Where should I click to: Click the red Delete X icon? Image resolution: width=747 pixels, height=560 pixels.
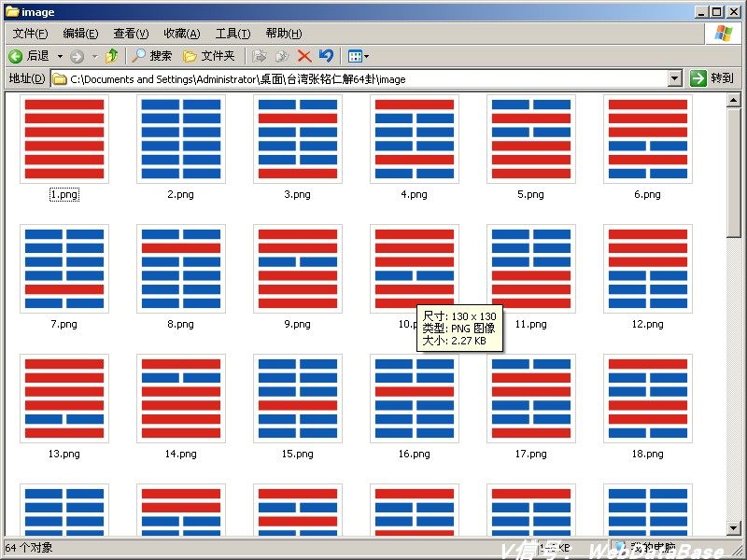(x=304, y=56)
